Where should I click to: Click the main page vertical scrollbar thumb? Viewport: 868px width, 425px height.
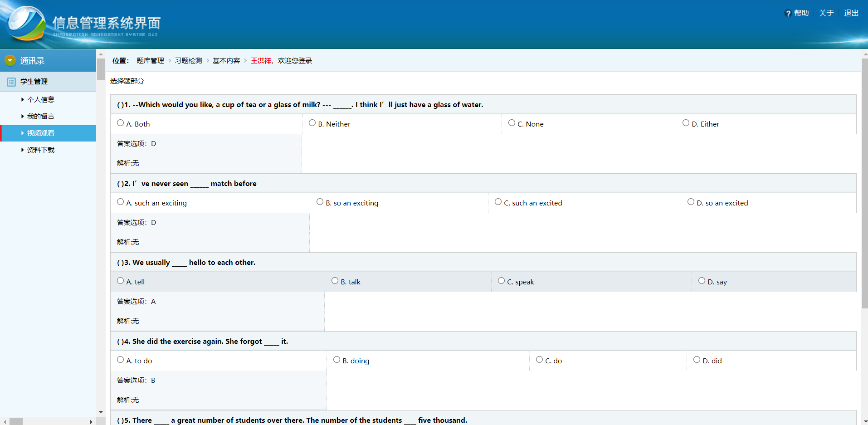(864, 184)
